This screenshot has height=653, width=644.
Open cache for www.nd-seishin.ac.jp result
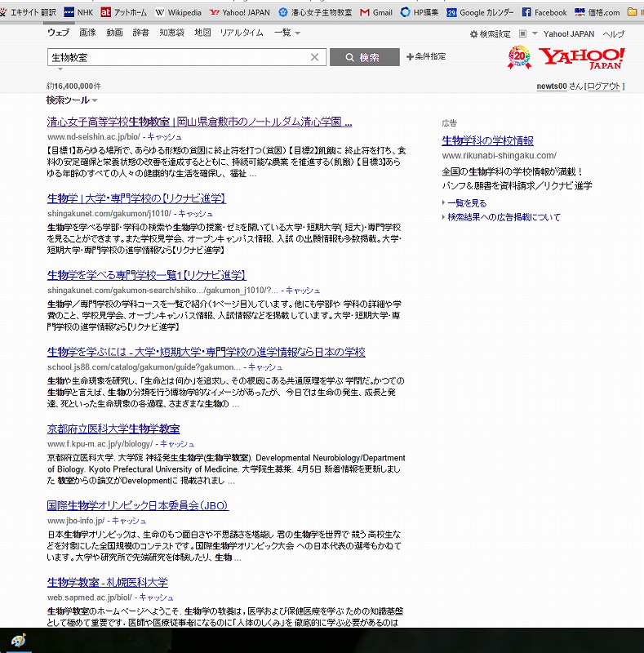(164, 136)
